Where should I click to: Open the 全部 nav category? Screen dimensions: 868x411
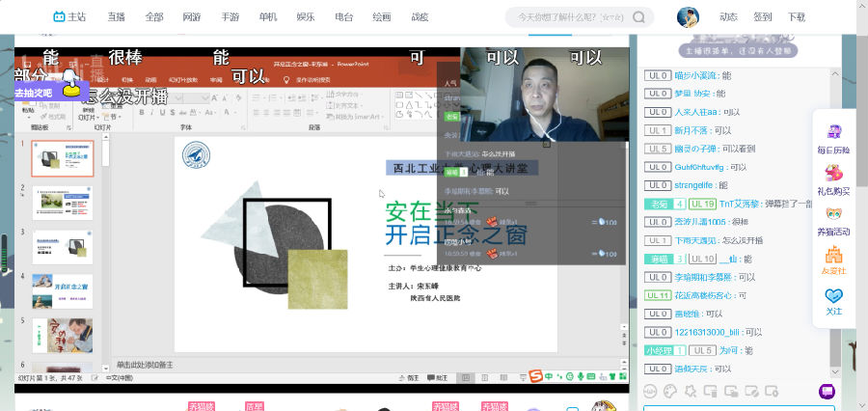coord(154,17)
